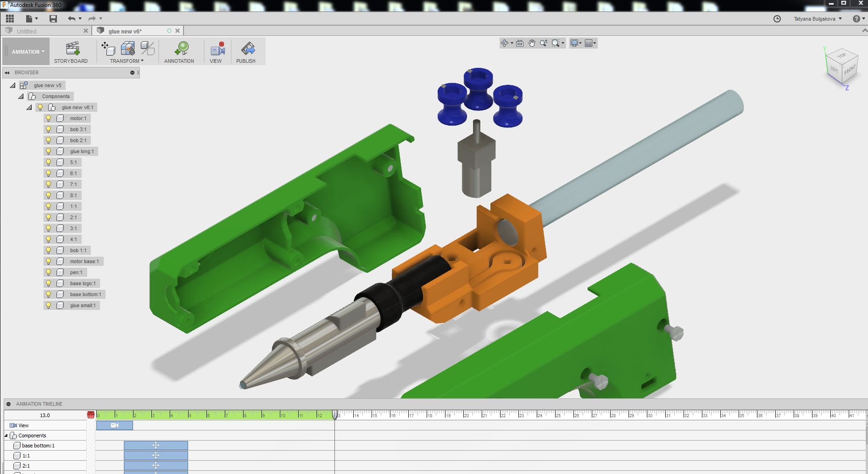Click the timeline playhead marker
The height and width of the screenshot is (474, 868).
pos(335,415)
